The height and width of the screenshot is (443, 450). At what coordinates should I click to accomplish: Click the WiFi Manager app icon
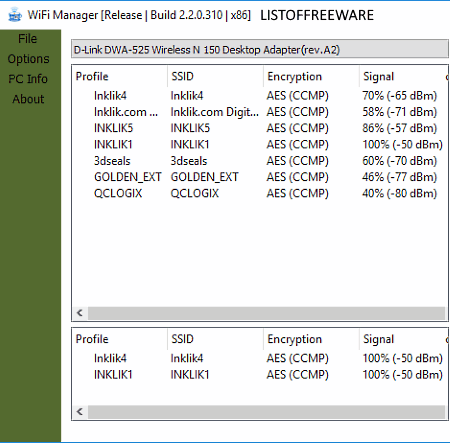pos(15,15)
